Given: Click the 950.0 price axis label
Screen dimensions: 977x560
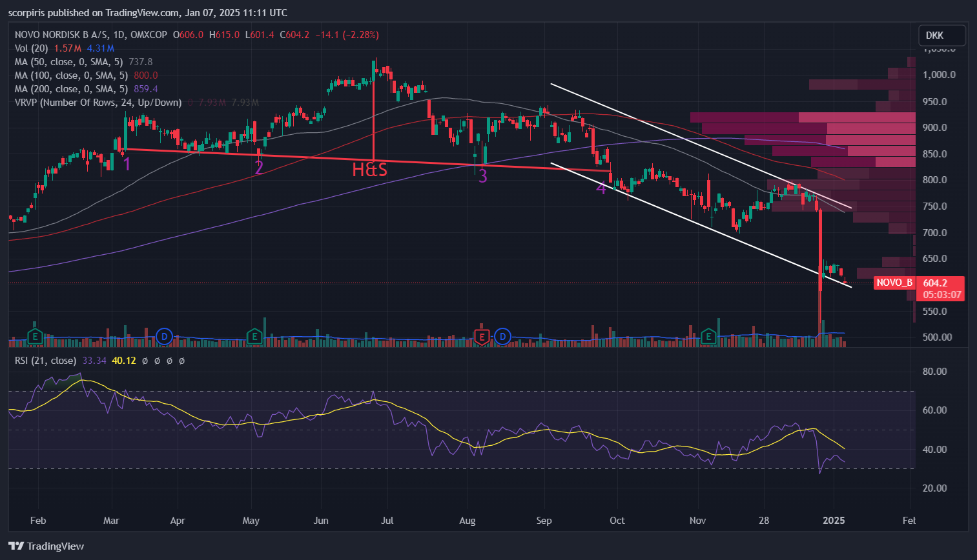Looking at the screenshot, I should click(x=935, y=102).
